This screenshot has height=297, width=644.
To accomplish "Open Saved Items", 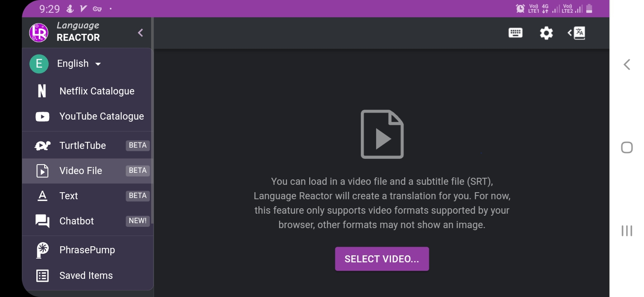I will click(88, 276).
